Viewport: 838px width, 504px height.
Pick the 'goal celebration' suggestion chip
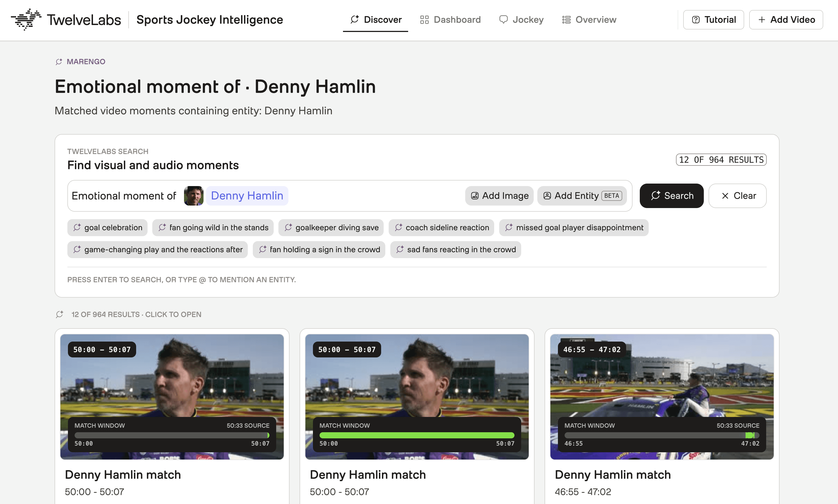pyautogui.click(x=107, y=228)
